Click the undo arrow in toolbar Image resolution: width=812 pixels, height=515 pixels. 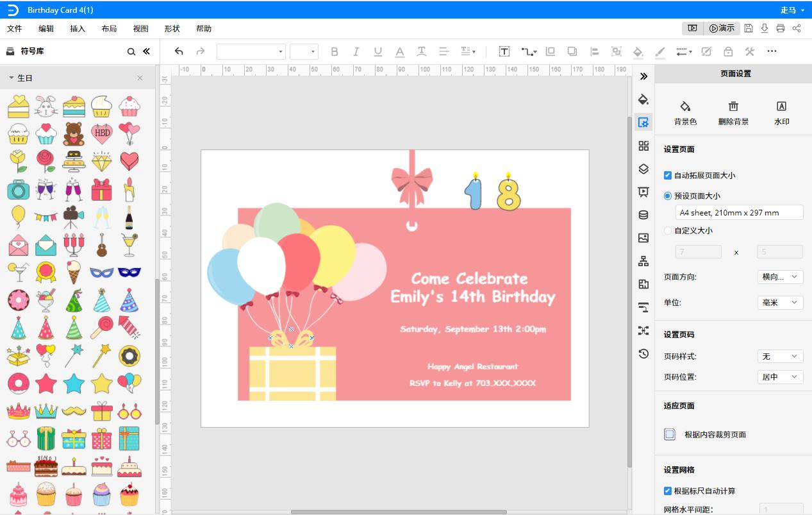pos(179,51)
